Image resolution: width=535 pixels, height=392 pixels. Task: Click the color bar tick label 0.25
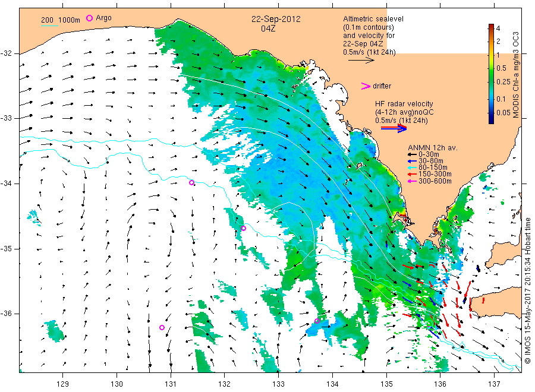pos(503,82)
